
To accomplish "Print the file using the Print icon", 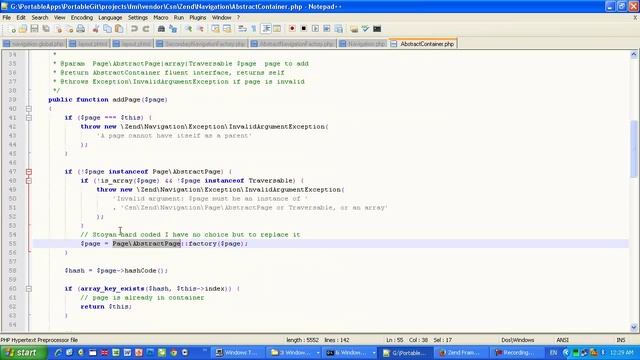I will coord(81,29).
